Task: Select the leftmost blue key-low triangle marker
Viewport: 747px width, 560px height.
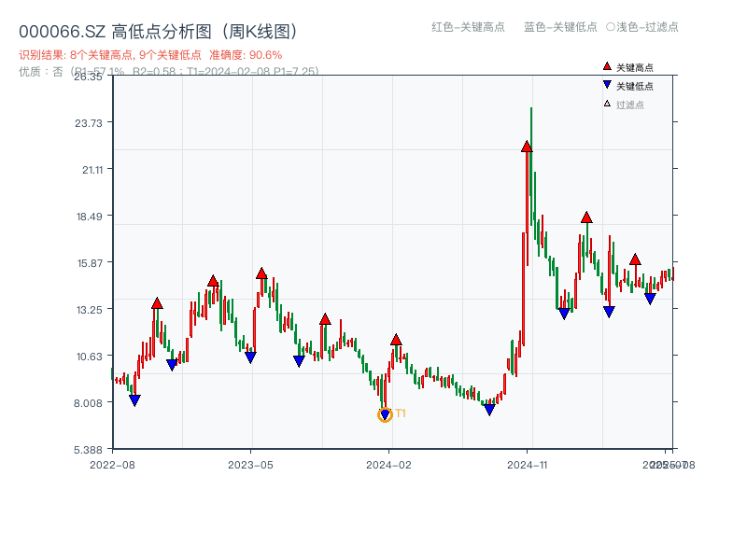Action: click(135, 399)
